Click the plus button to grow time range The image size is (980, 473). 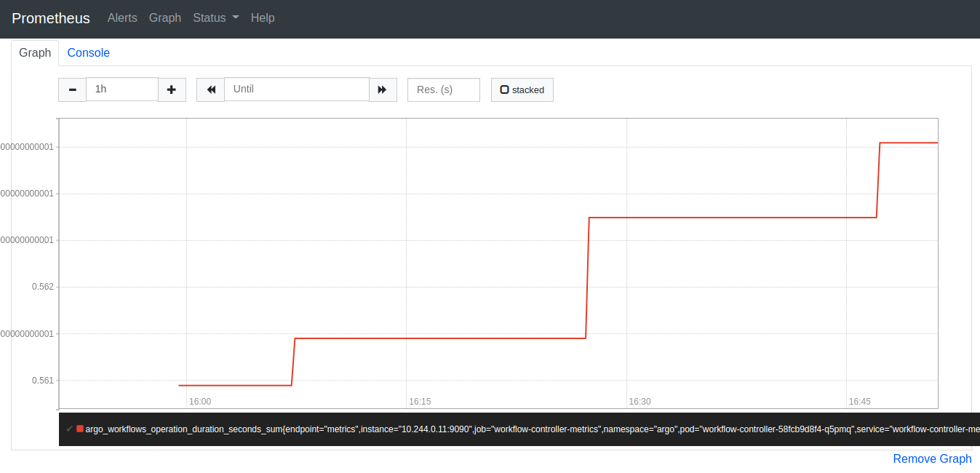pos(172,90)
